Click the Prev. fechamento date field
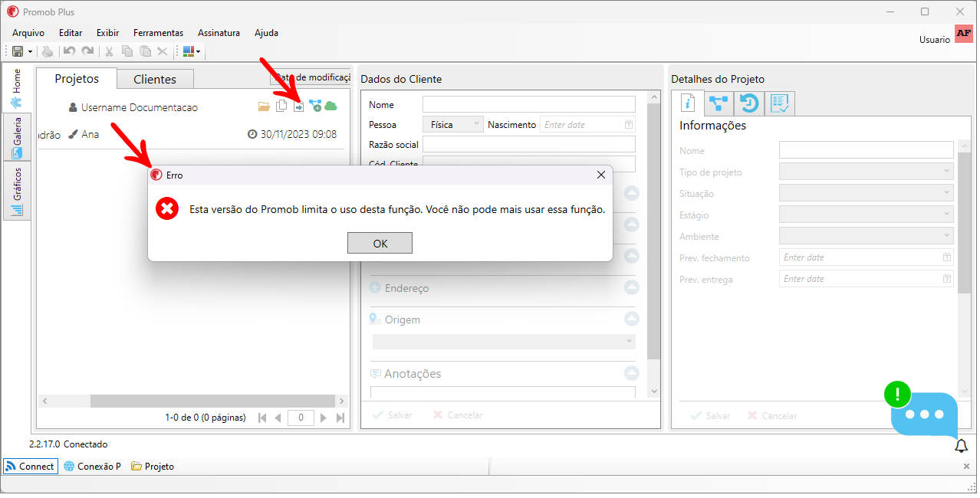Image resolution: width=980 pixels, height=498 pixels. tap(867, 257)
